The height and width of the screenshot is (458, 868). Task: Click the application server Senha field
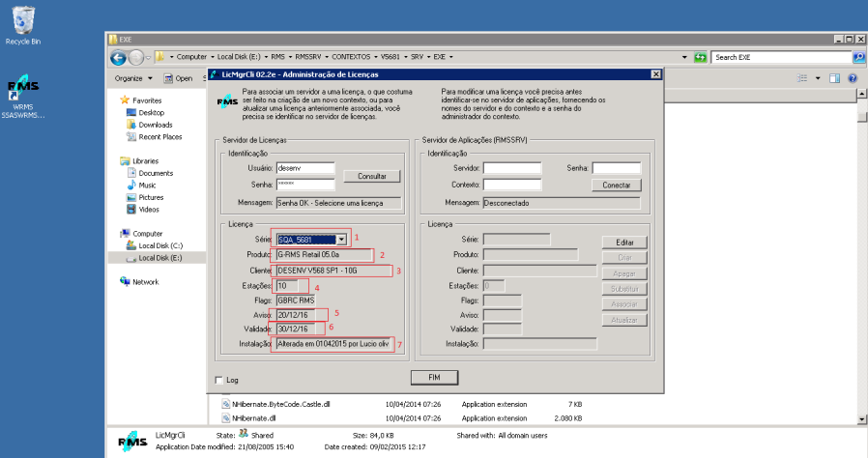click(x=616, y=168)
